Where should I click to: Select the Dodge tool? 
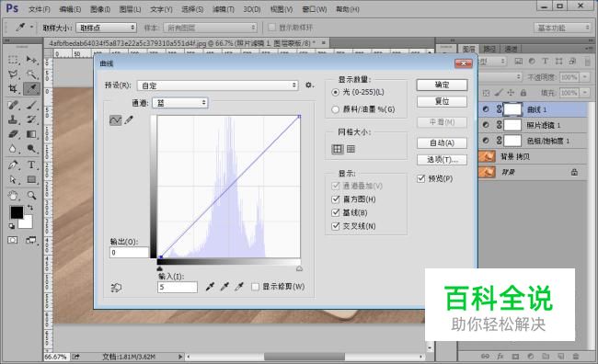click(31, 149)
